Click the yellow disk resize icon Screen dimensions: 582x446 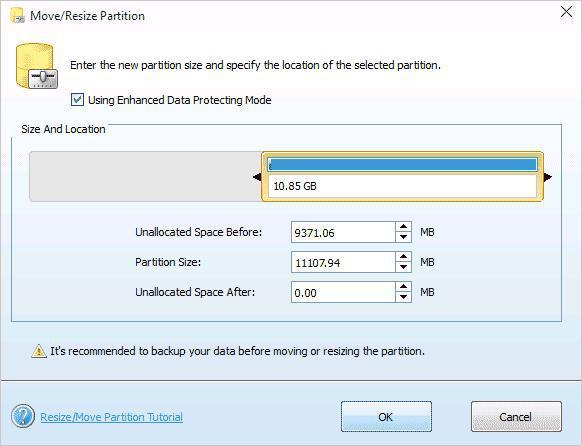click(x=36, y=66)
